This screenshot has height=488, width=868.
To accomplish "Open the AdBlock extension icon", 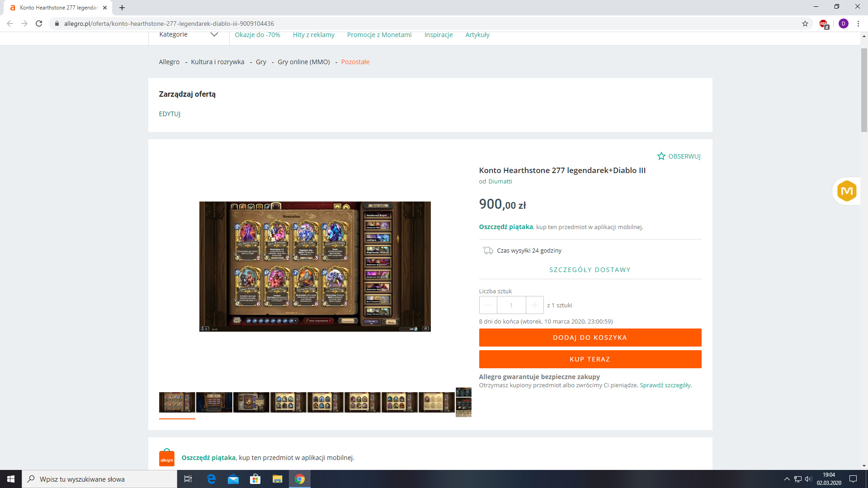I will tap(824, 23).
